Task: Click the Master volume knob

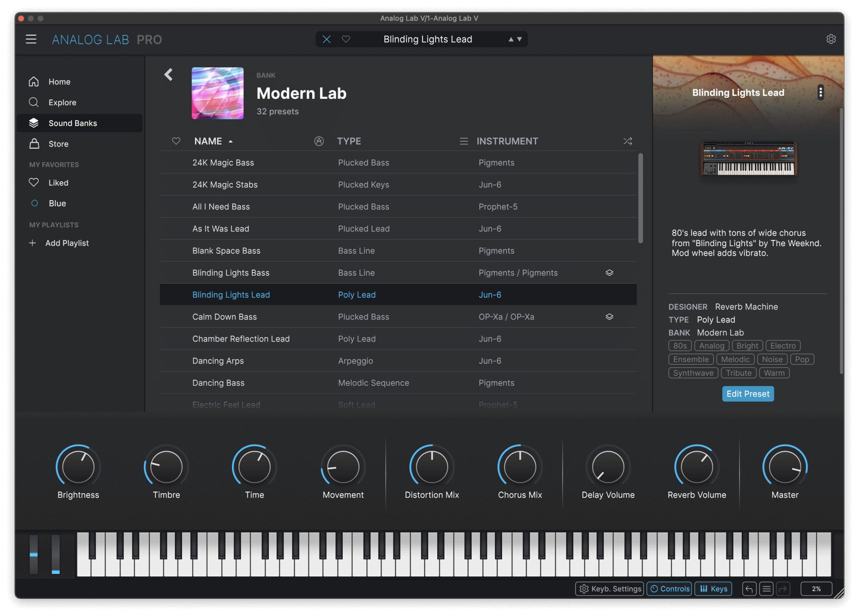Action: 785,467
